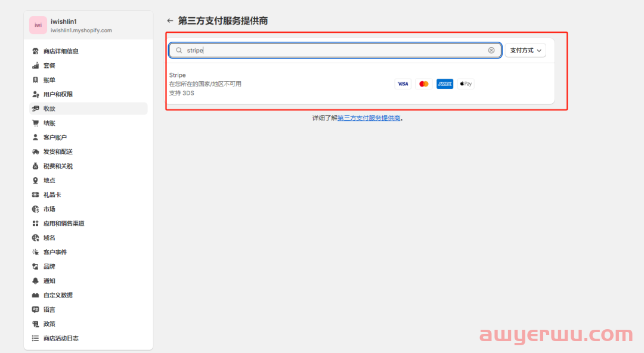Click the truck icon next to 发货和配送
The width and height of the screenshot is (644, 353).
35,151
